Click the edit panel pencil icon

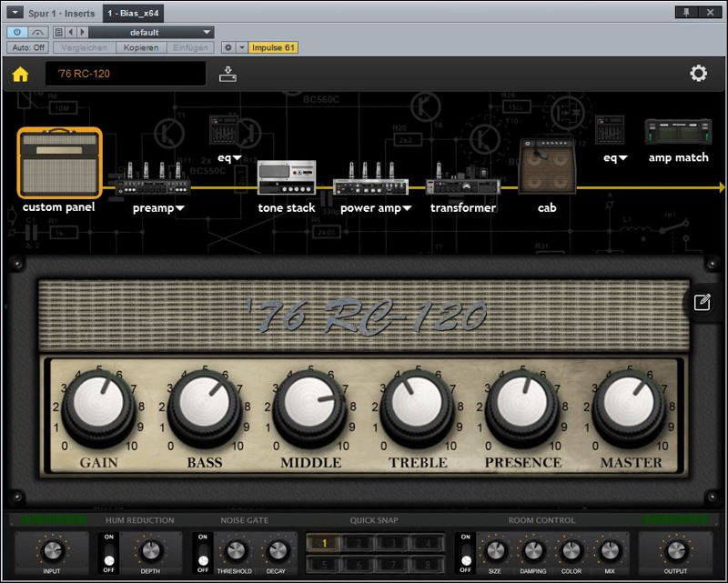702,303
